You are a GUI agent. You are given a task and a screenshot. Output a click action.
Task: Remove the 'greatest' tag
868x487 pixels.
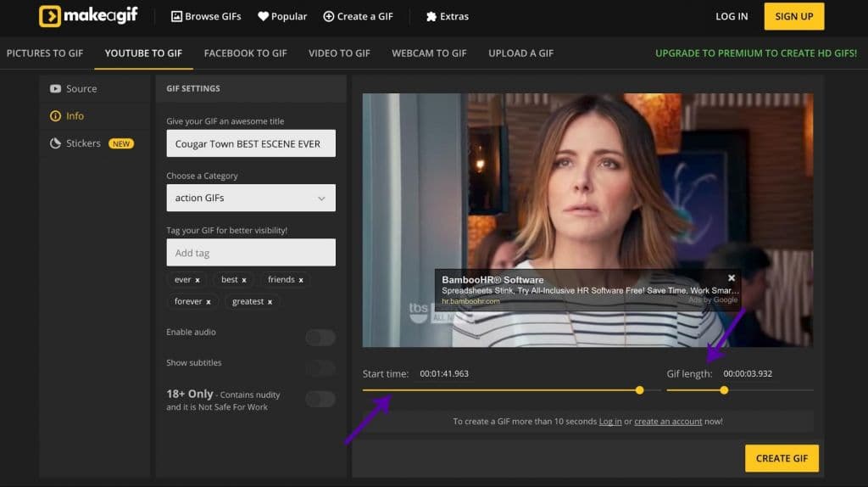tap(270, 302)
